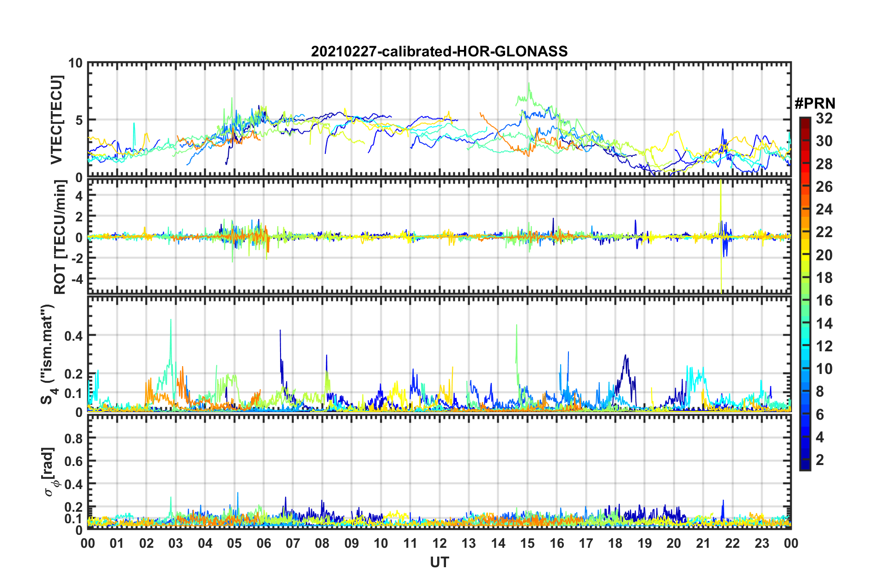The width and height of the screenshot is (879, 588).
Task: Click x-axis tick label 01
Action: pyautogui.click(x=117, y=543)
